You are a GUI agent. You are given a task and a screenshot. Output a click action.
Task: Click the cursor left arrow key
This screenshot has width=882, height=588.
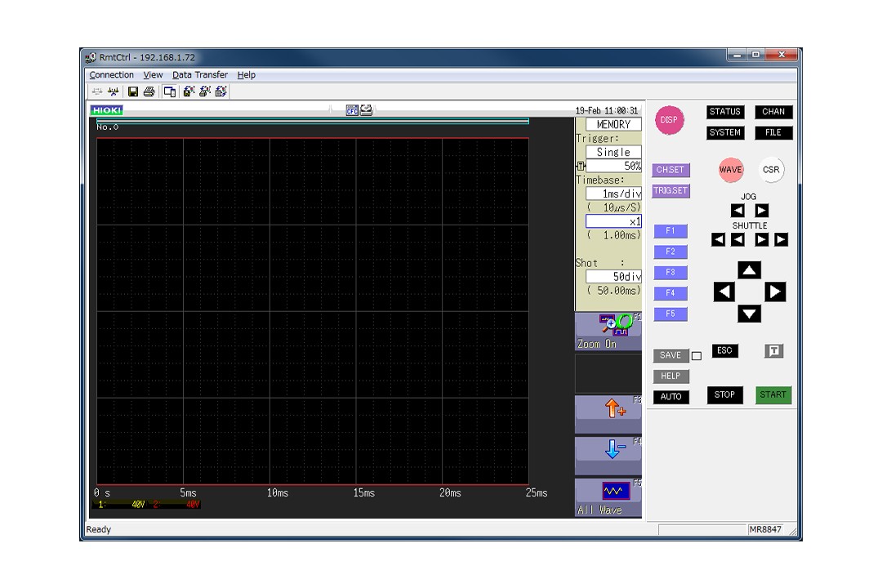pos(724,292)
